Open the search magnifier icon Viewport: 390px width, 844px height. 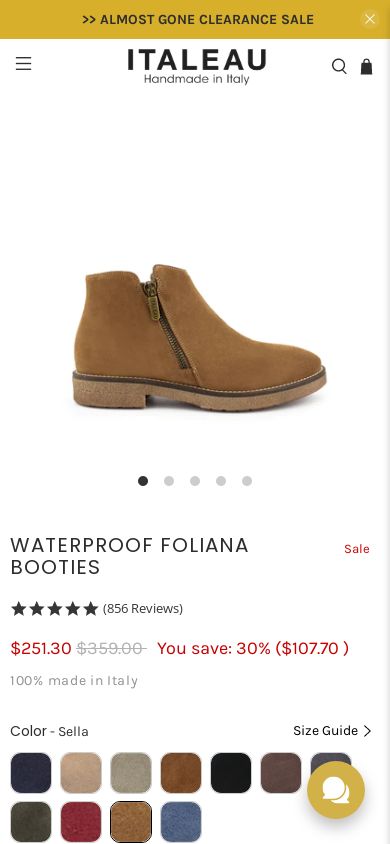coord(339,66)
